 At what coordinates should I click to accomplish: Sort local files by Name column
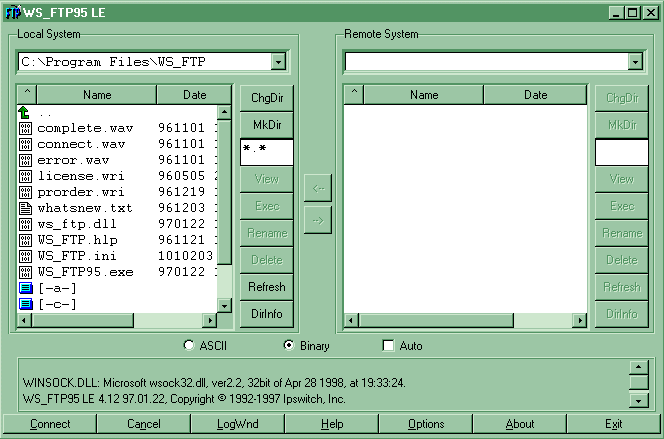97,94
